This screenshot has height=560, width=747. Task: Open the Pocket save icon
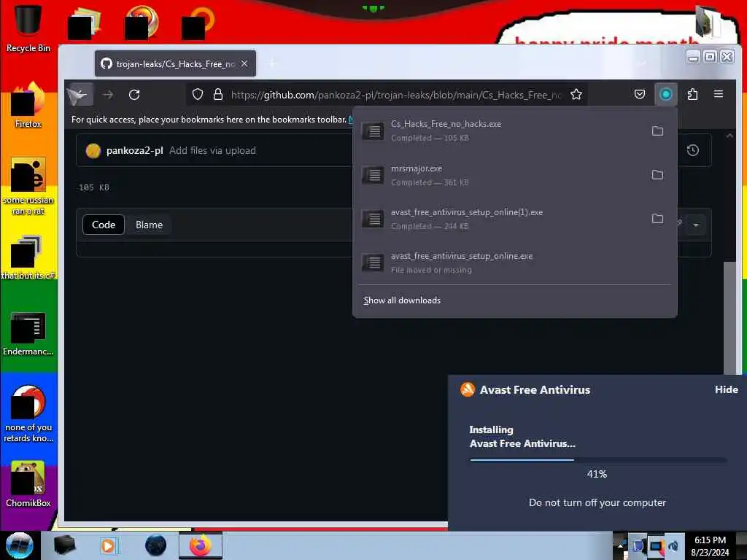(640, 94)
